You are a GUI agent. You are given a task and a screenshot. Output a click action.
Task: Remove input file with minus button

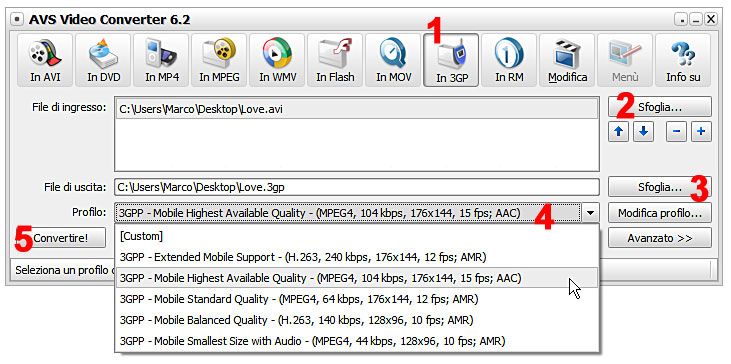tap(676, 132)
